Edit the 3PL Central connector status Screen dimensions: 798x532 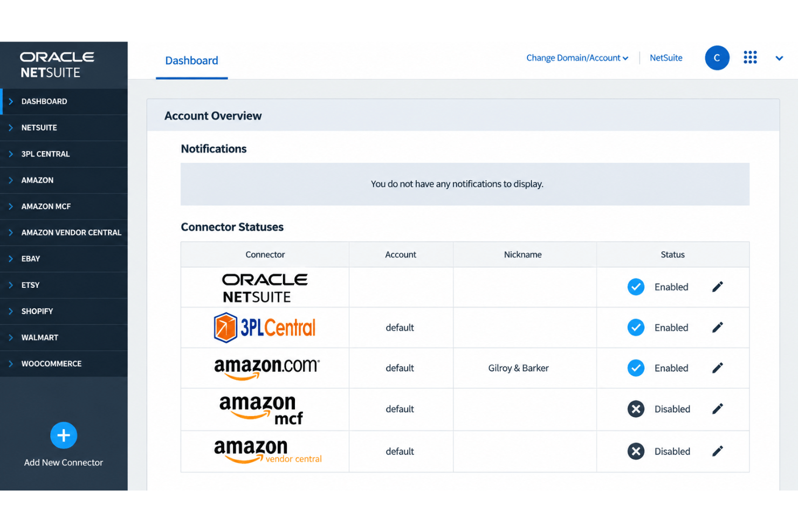[717, 327]
